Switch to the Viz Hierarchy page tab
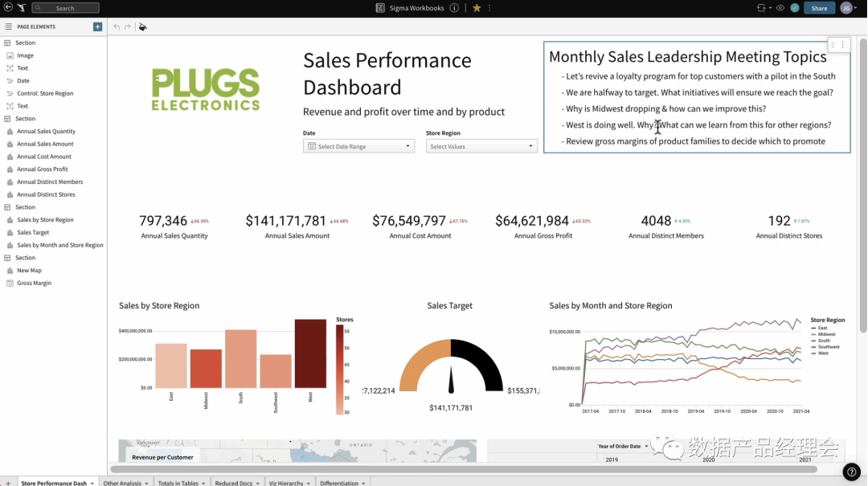868x486 pixels. [285, 484]
